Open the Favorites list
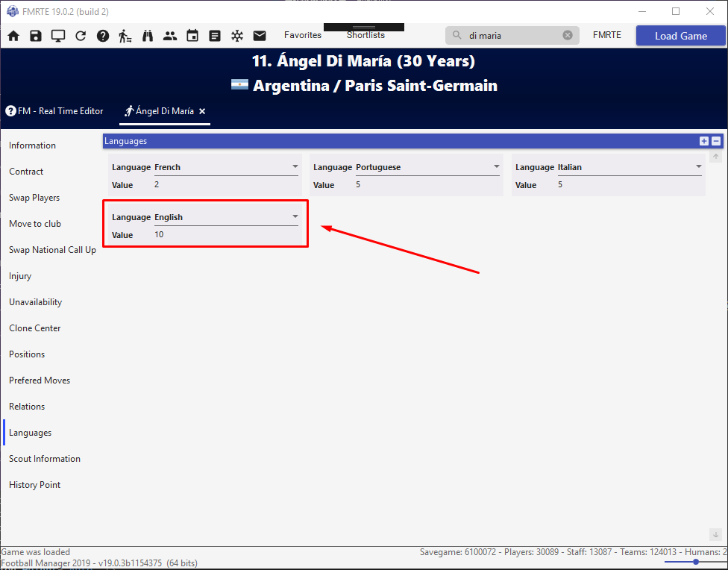Viewport: 728px width, 570px height. point(303,35)
